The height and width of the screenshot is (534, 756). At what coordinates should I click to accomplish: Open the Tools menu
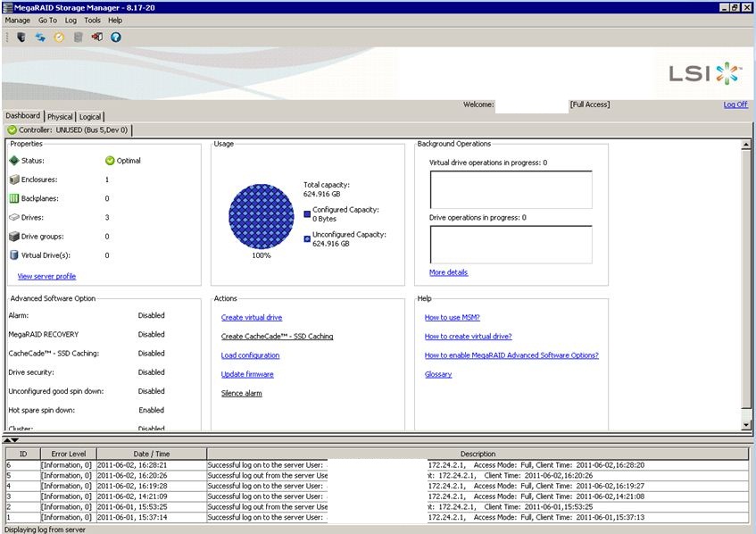(92, 21)
